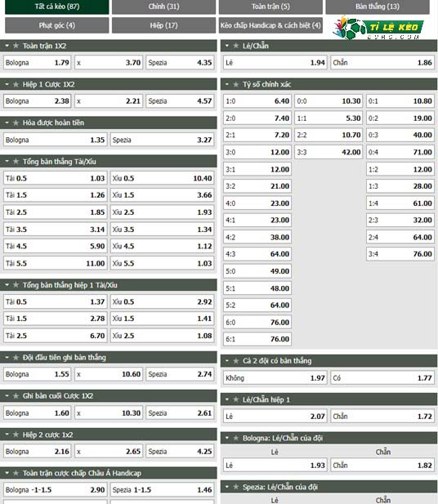Viewport: 438px width, 504px height.
Task: Star the Cả 2 đội có bàn thắng market
Action: (235, 361)
